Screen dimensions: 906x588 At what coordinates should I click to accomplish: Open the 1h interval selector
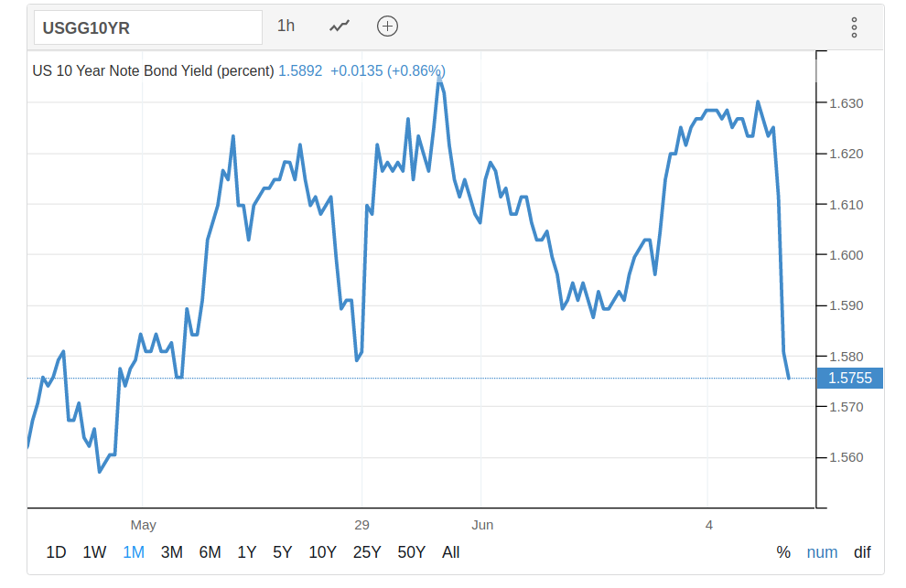click(x=286, y=26)
